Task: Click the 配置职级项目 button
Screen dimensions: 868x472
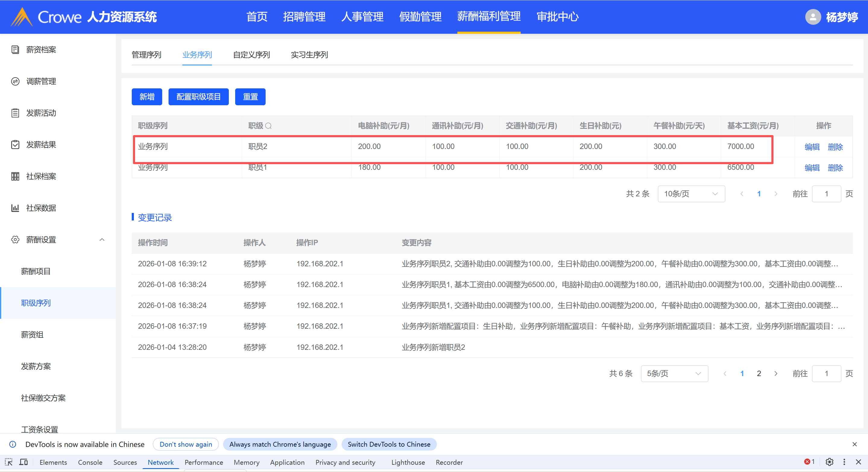Action: pos(198,97)
